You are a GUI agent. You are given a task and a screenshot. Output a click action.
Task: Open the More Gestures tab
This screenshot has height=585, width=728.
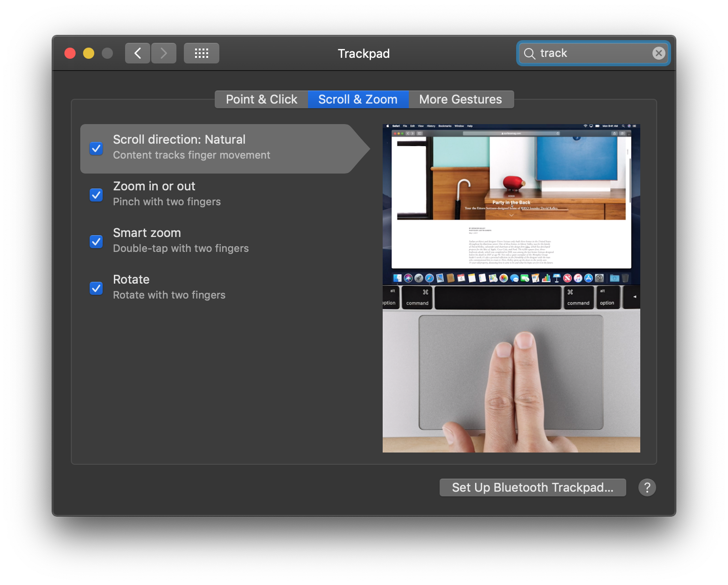tap(460, 99)
